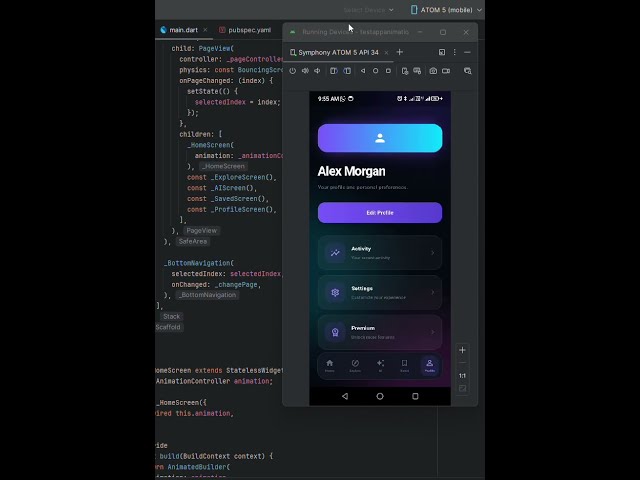This screenshot has height=480, width=640.
Task: Tap the chevron on Settings row
Action: pos(433,292)
